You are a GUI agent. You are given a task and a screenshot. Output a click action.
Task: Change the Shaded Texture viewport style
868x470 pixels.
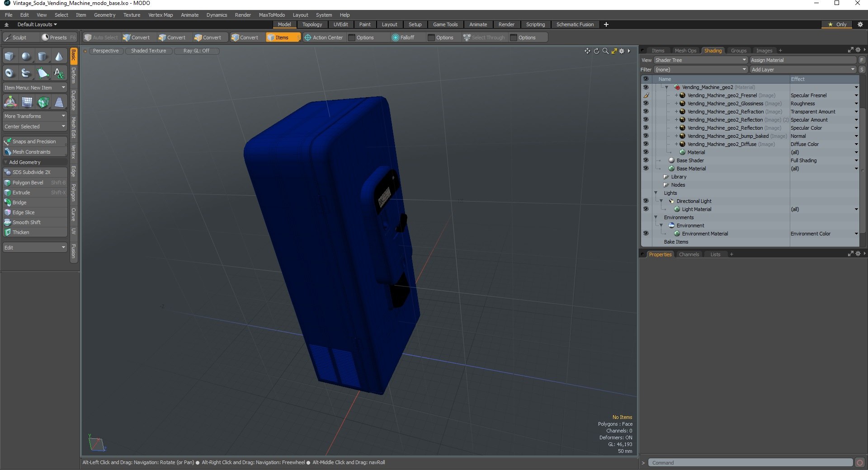click(x=148, y=51)
